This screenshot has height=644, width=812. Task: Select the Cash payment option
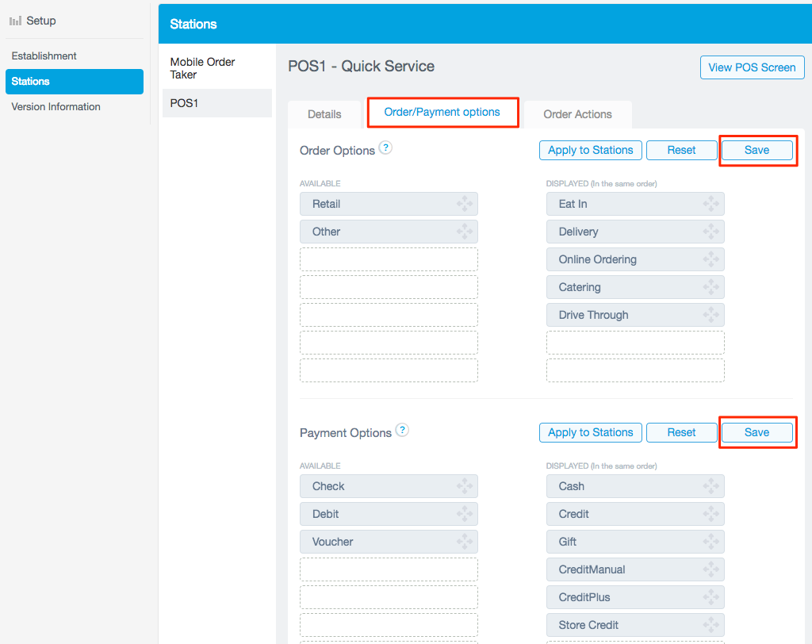click(x=635, y=486)
